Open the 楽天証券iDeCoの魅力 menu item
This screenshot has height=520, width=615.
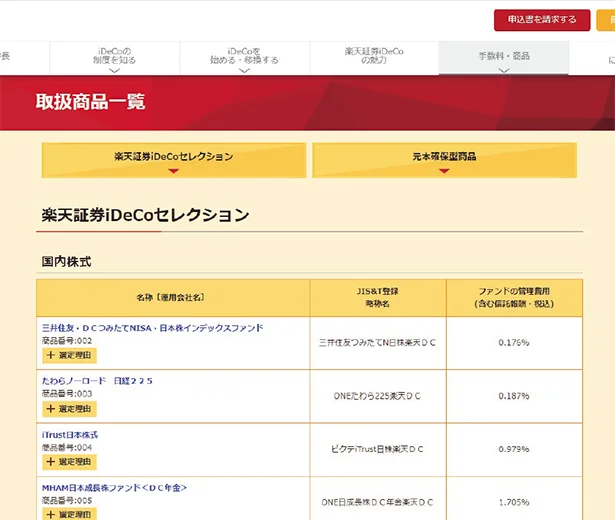[x=374, y=58]
